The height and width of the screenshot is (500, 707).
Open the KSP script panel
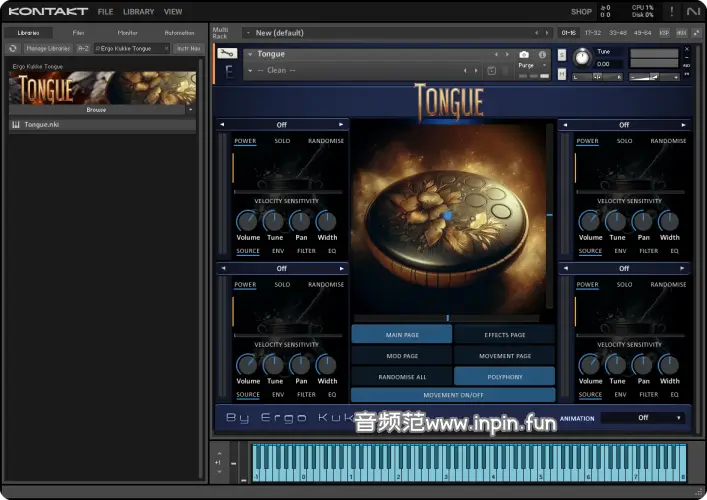tap(664, 33)
